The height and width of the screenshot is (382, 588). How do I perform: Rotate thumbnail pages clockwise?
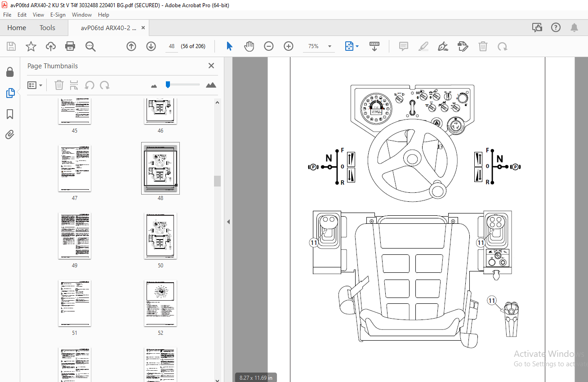105,85
